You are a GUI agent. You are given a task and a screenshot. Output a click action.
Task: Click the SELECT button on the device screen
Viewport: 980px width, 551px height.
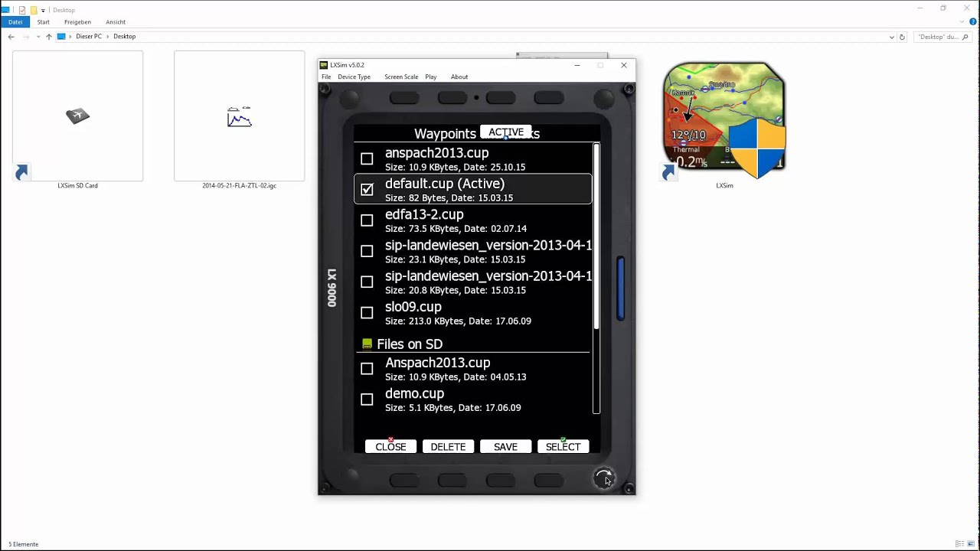(563, 446)
